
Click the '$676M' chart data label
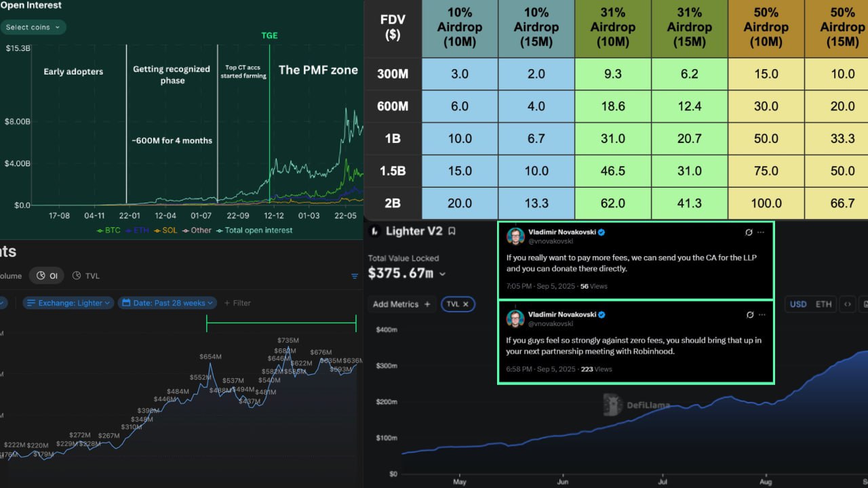click(321, 352)
